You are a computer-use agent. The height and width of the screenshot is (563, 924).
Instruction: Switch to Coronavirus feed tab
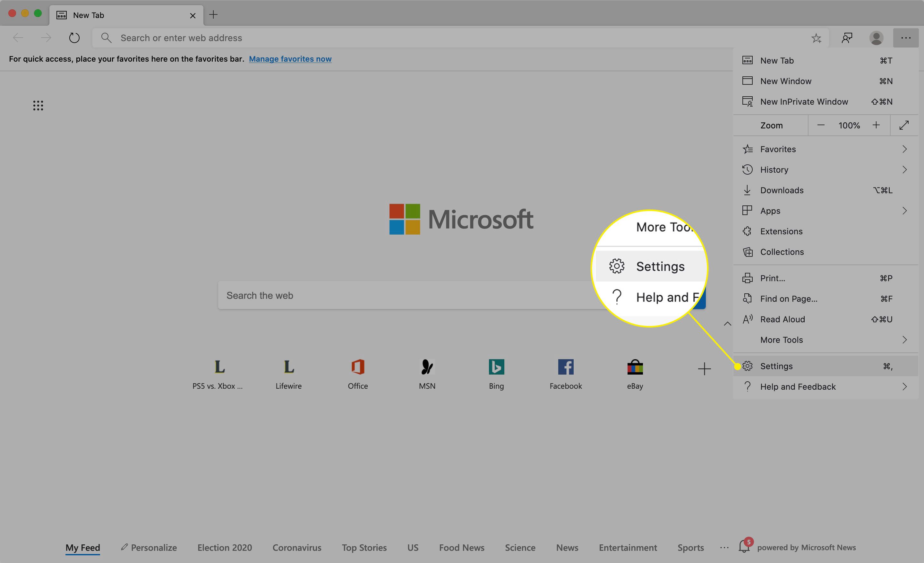click(x=297, y=548)
